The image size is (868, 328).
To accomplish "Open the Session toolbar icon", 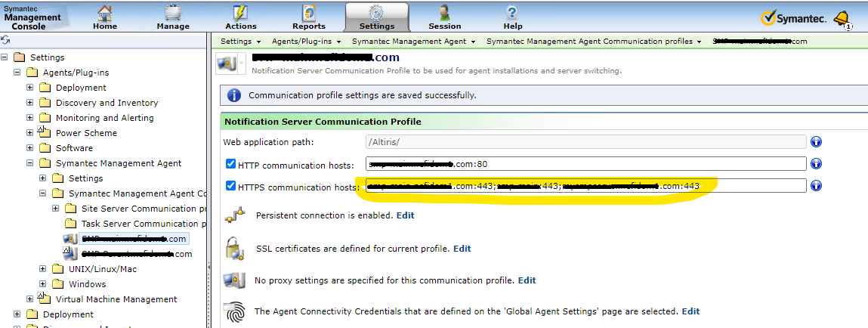I will click(444, 14).
